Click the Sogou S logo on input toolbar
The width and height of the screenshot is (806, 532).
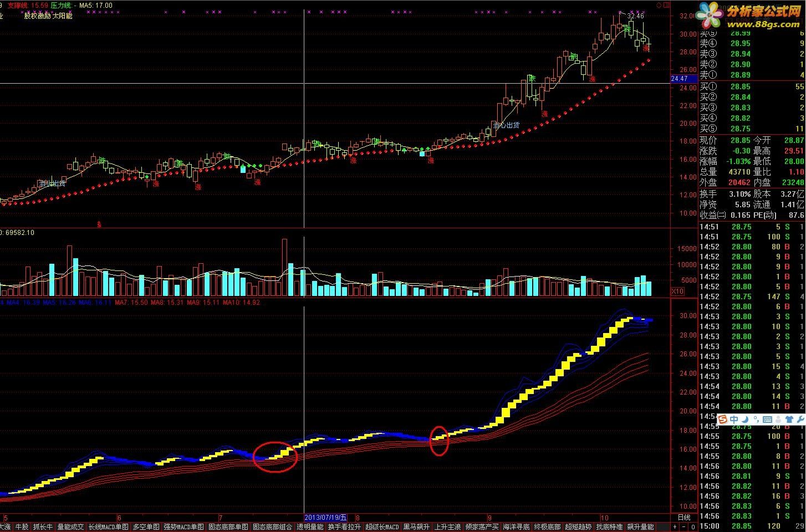pyautogui.click(x=723, y=420)
